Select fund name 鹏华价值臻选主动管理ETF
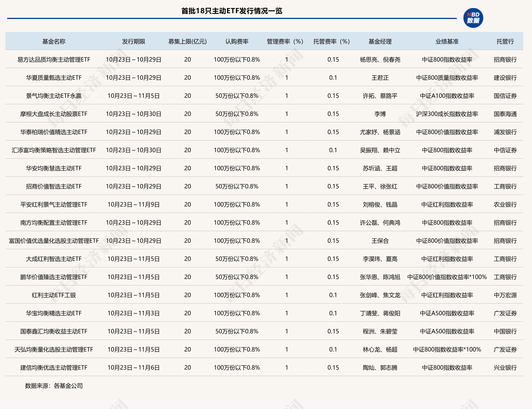The image size is (532, 409). (54, 277)
